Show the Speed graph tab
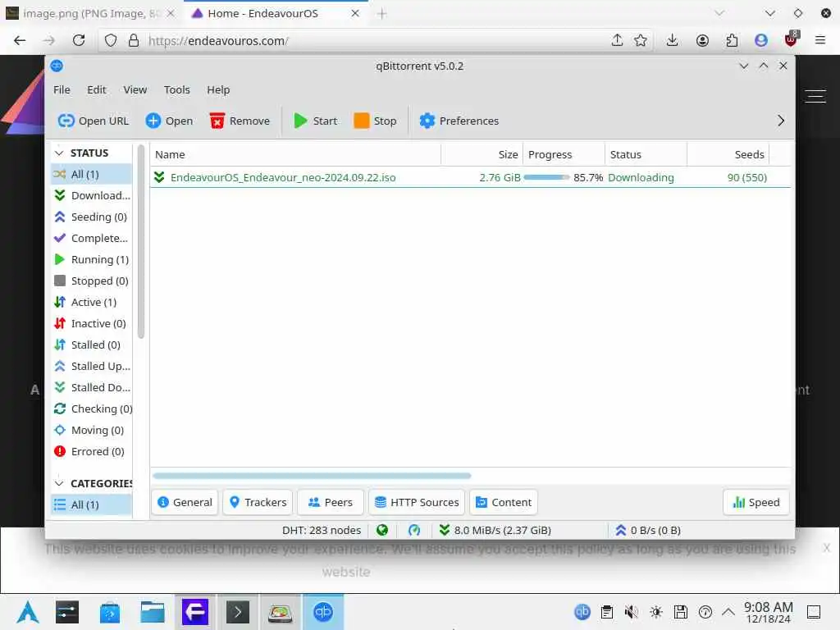This screenshot has width=840, height=630. coord(756,503)
